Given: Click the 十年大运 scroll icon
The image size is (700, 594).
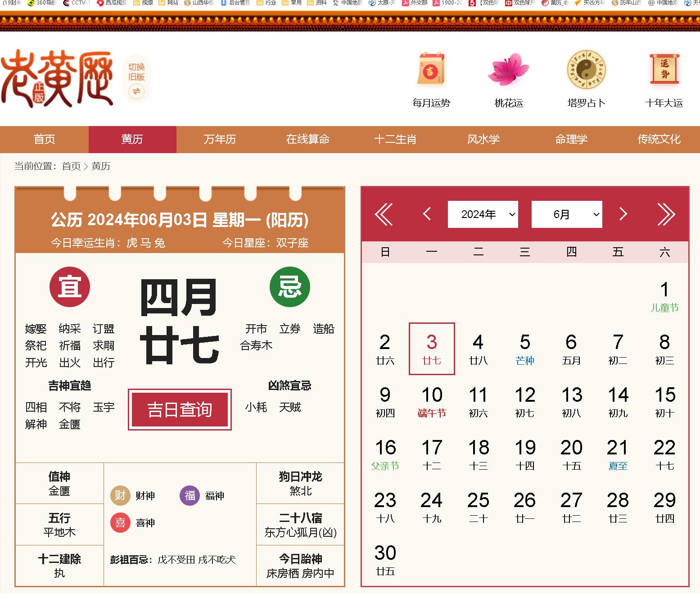Looking at the screenshot, I should pos(664,70).
